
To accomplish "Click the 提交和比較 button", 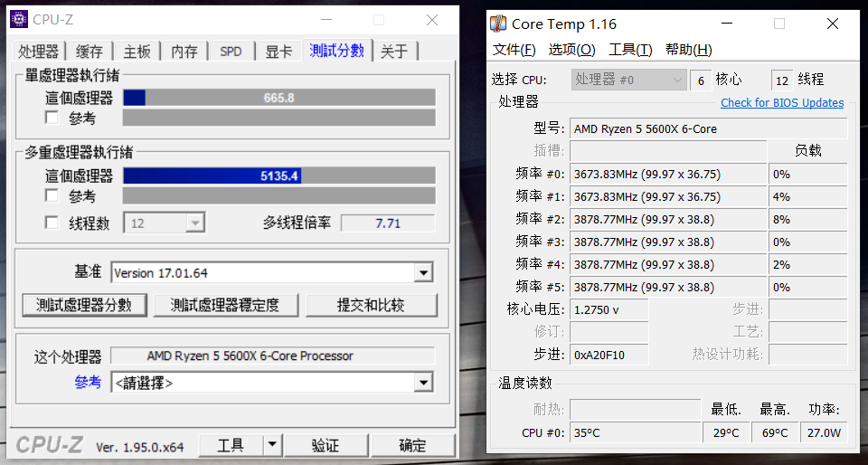I will [371, 305].
